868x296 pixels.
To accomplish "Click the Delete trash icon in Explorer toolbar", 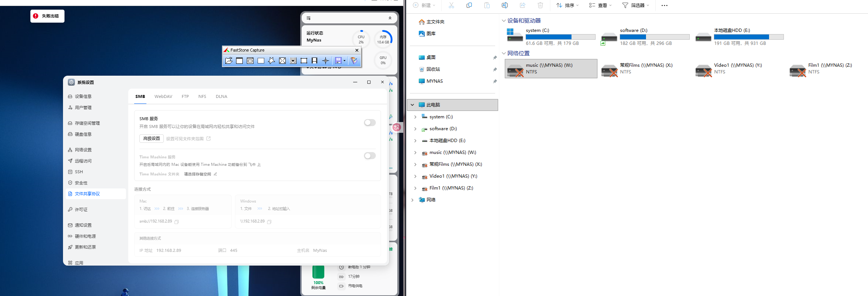I will [540, 5].
